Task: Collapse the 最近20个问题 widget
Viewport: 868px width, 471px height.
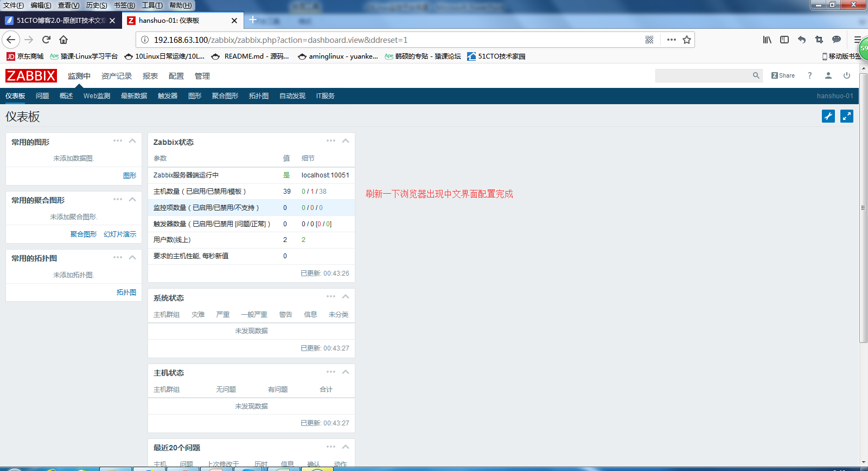Action: (x=346, y=447)
